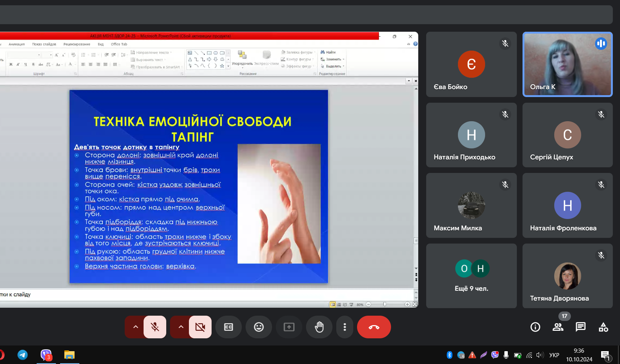This screenshot has height=364, width=620.
Task: Turn on the camera
Action: [200, 327]
